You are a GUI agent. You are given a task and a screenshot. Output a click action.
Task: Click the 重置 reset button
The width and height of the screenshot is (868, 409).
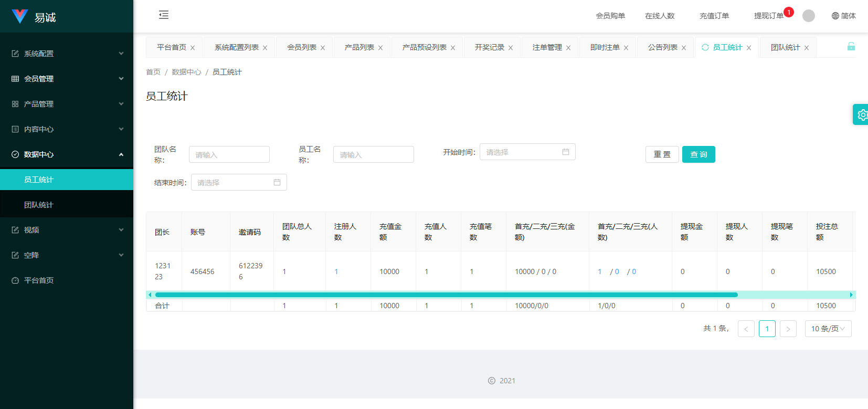(x=662, y=154)
